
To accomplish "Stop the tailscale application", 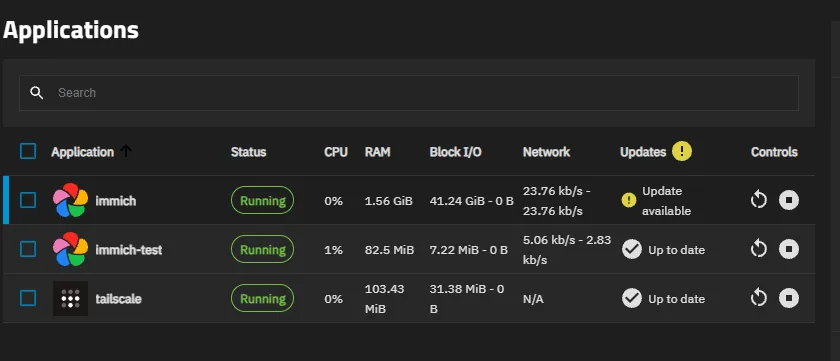I will pyautogui.click(x=789, y=298).
